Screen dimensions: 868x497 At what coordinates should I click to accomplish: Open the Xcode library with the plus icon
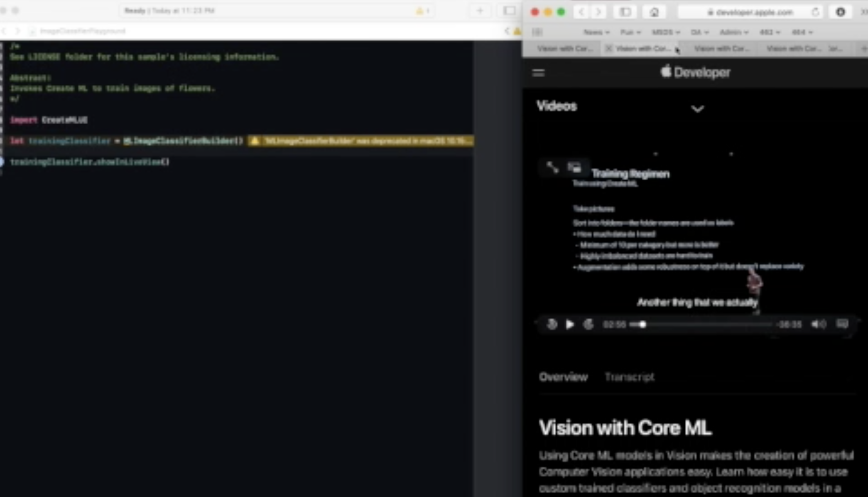pos(480,11)
